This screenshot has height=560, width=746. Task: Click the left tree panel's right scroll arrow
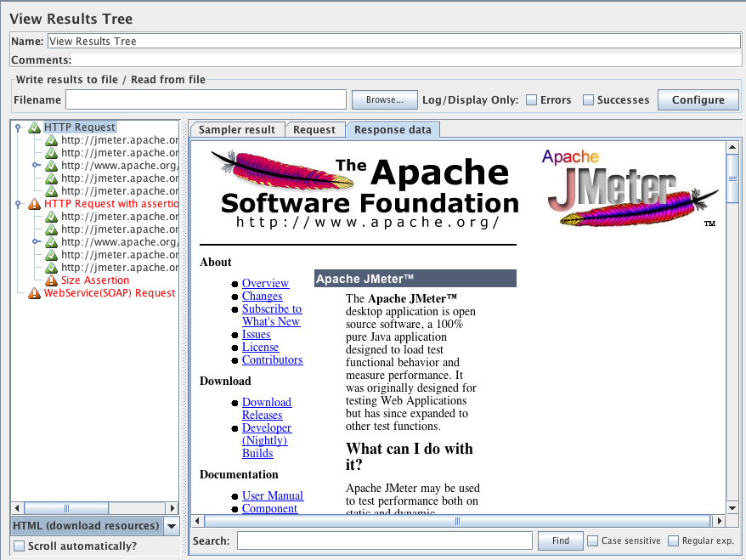click(x=172, y=508)
